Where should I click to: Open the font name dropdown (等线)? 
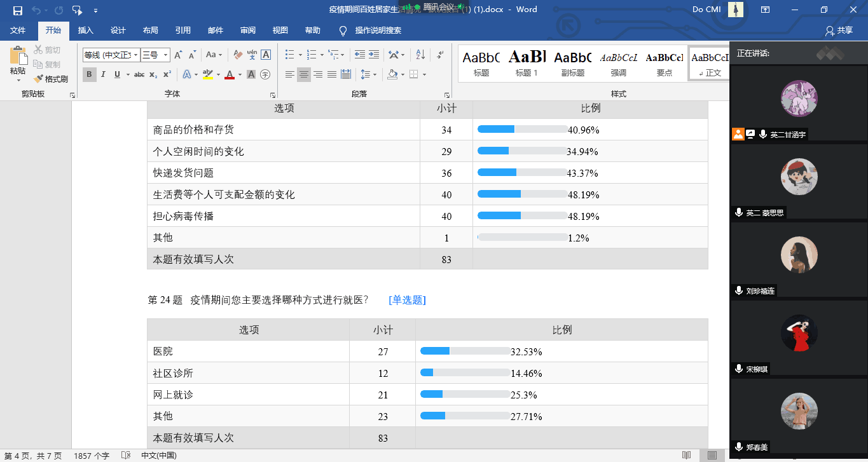(135, 55)
